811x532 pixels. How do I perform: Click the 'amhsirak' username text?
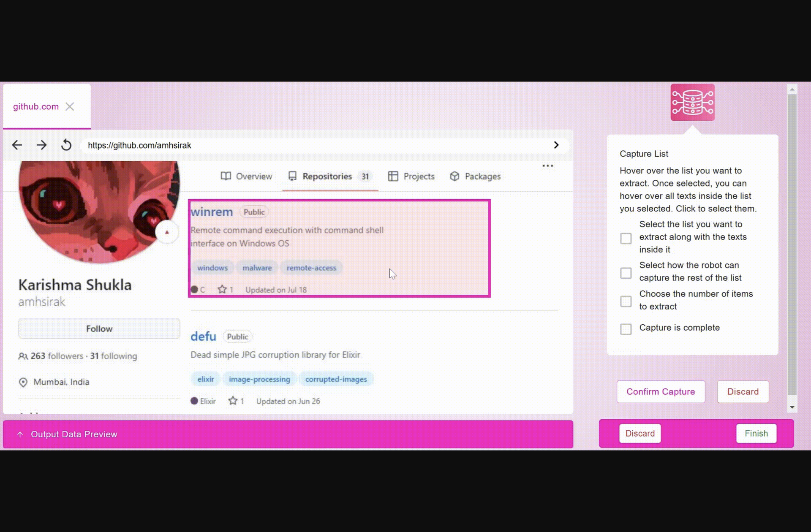42,302
